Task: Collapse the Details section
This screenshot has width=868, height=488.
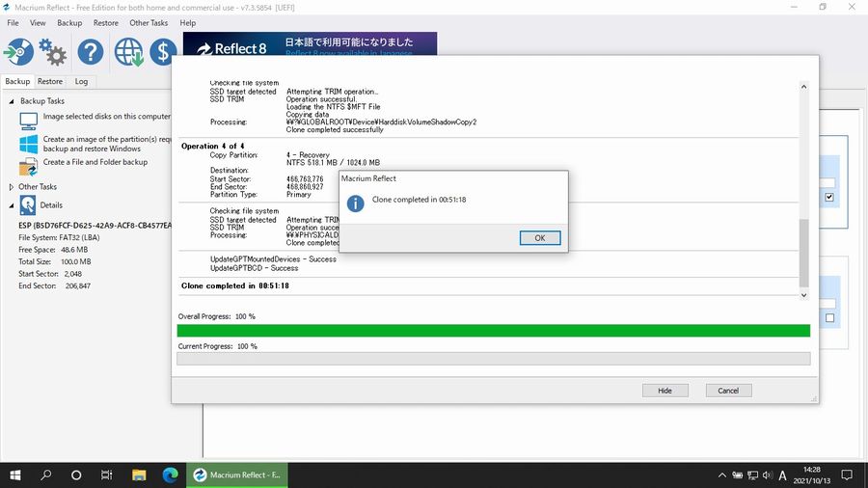Action: [x=11, y=205]
